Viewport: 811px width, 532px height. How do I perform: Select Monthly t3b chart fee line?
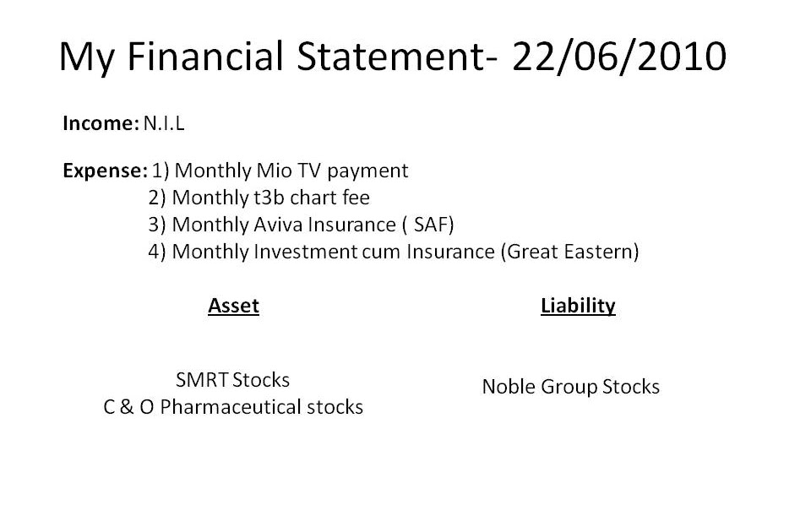(259, 198)
